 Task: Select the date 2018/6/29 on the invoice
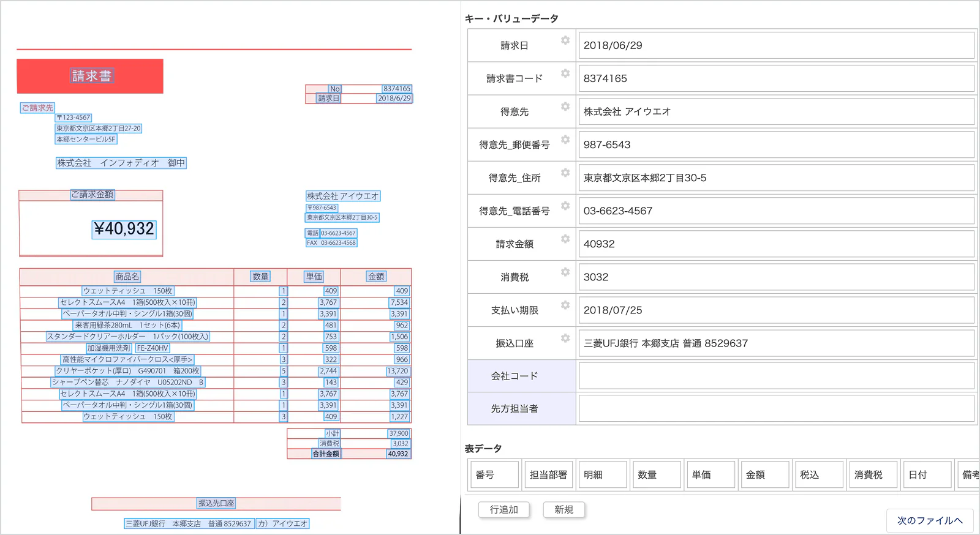point(394,98)
